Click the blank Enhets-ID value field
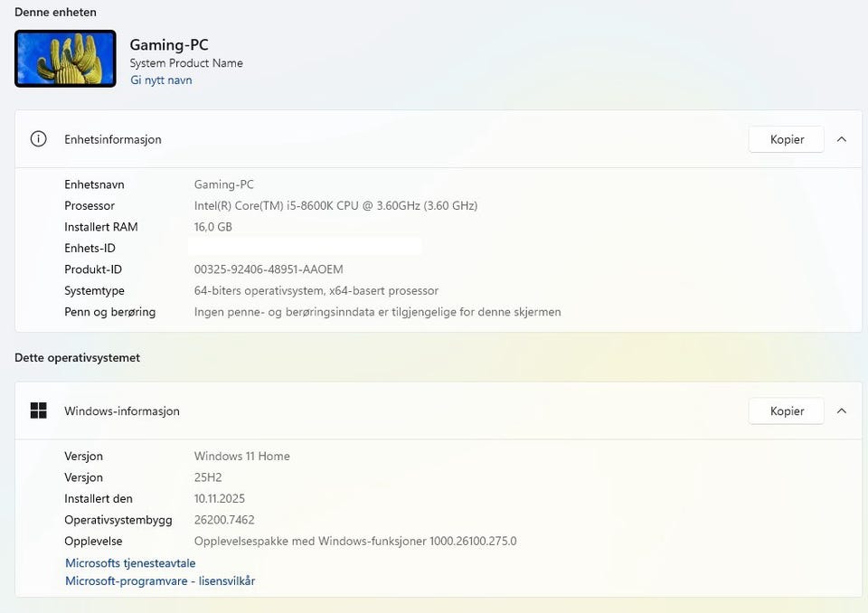The image size is (868, 613). [306, 248]
